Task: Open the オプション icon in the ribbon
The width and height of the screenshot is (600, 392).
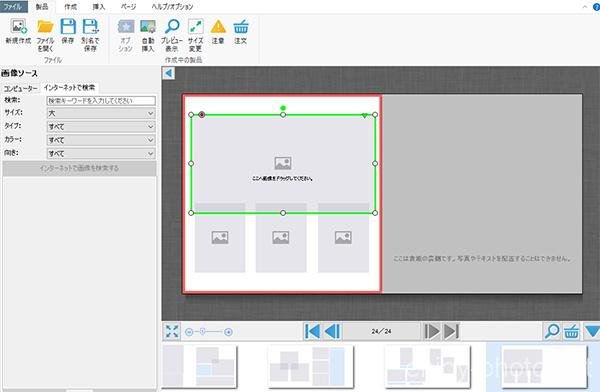Action: coord(126,27)
